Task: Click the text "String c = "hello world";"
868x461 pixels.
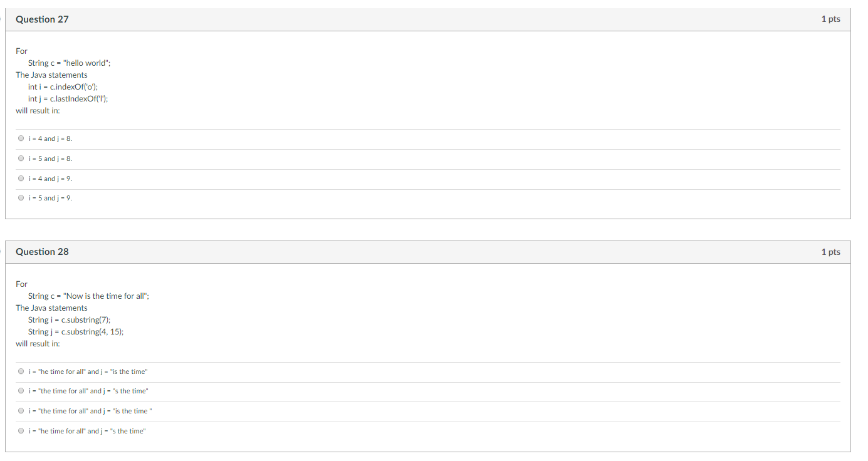Action: coord(69,63)
